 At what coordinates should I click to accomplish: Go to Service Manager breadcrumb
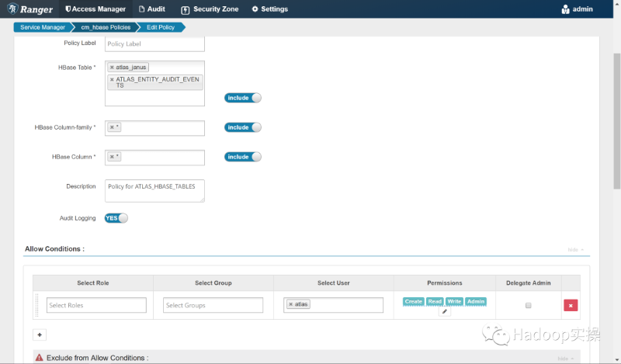43,27
